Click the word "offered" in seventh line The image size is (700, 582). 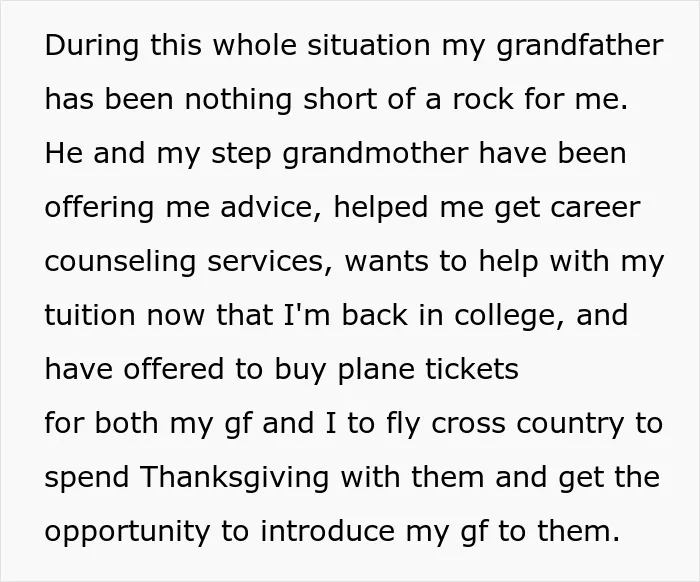pyautogui.click(x=173, y=369)
